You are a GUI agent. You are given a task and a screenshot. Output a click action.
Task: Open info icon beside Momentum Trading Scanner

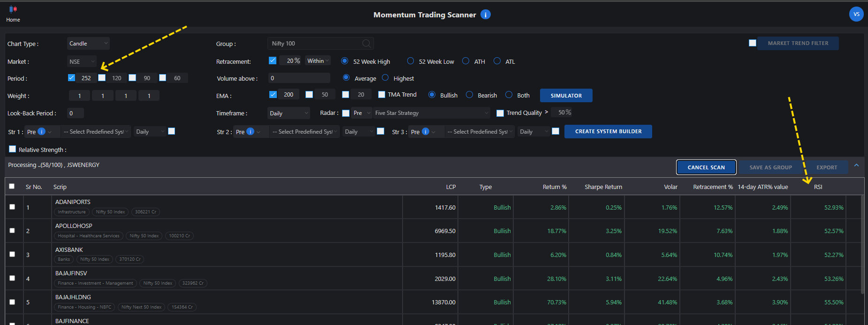coord(486,15)
